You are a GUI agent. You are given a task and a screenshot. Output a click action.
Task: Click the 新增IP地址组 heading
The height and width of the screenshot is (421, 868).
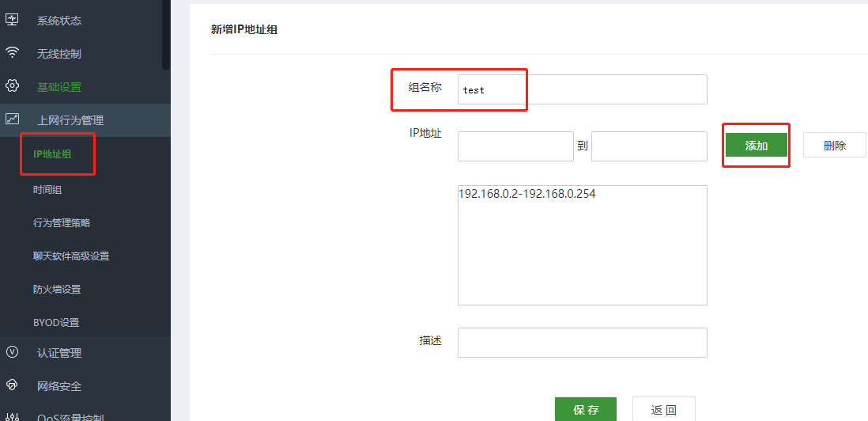coord(244,29)
